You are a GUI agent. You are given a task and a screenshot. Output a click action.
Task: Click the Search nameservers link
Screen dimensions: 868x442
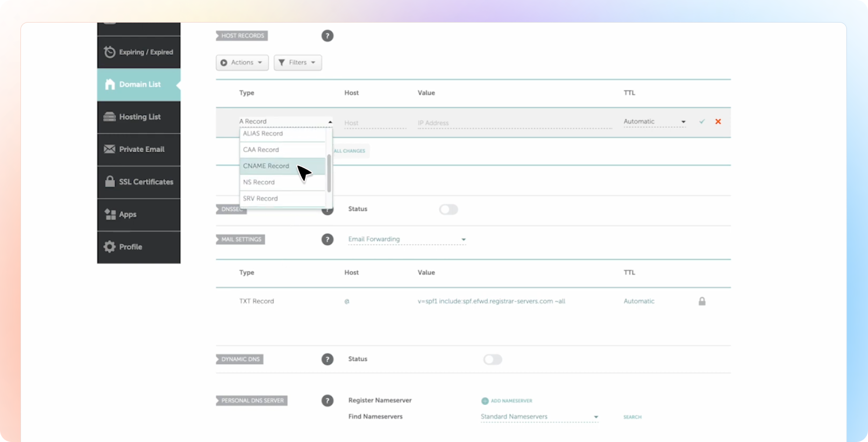click(x=632, y=417)
